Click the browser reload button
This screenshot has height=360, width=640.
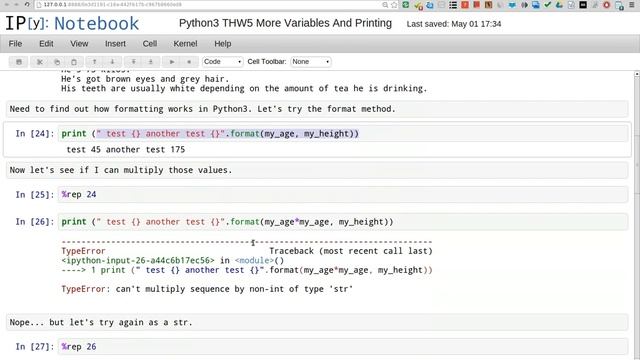(x=27, y=4)
